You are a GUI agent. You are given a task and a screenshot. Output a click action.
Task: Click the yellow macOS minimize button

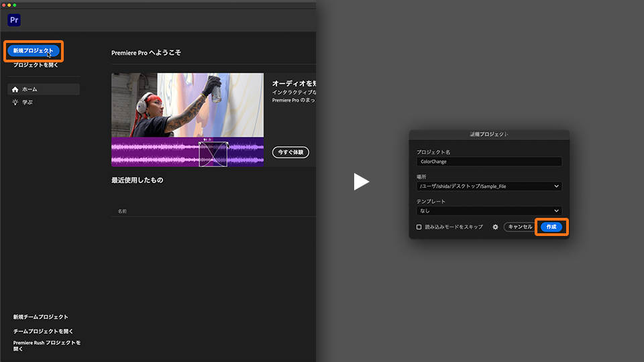coord(9,5)
